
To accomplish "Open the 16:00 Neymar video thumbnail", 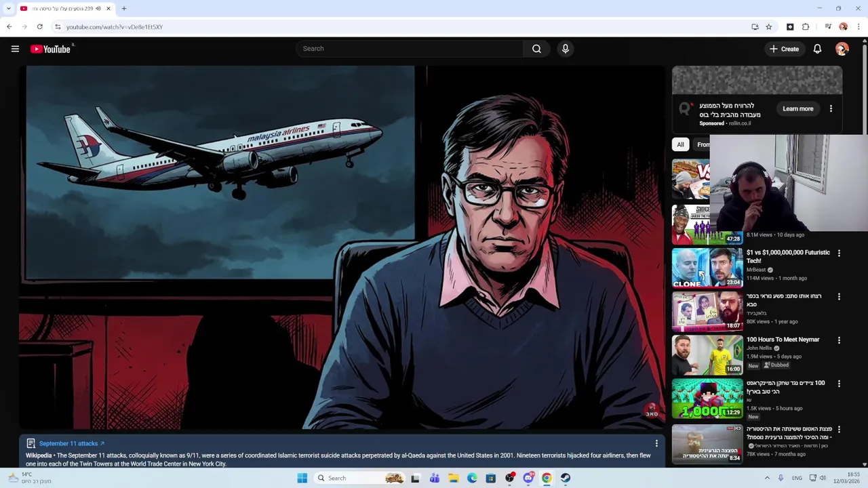I will pyautogui.click(x=707, y=354).
